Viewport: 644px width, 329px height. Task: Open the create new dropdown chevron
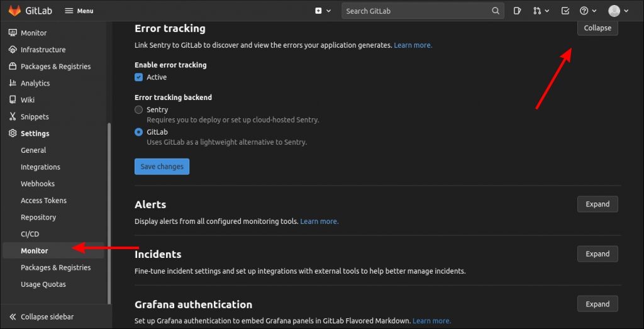(x=328, y=11)
